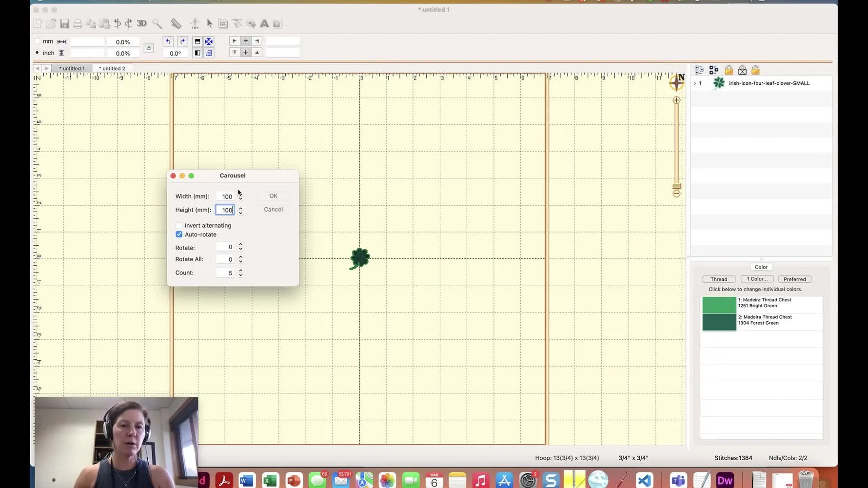Expand the irish-icon-four-leaf-clover-SMALL tree row

695,83
